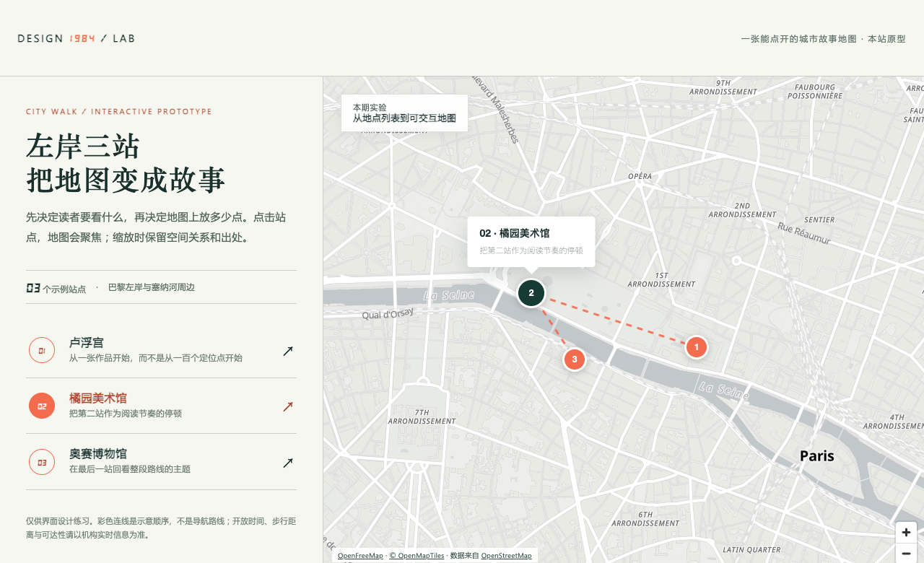The width and height of the screenshot is (924, 563).
Task: Click map marker 2
Action: pos(531,292)
